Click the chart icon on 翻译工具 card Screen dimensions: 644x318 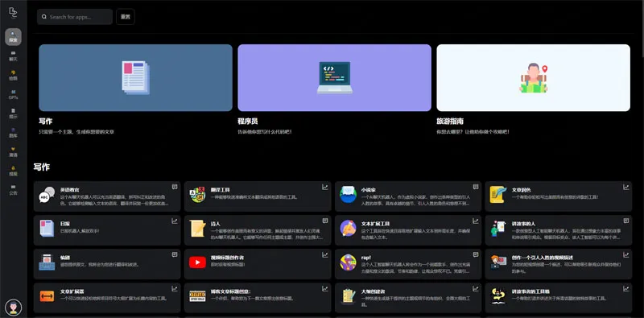click(x=325, y=188)
